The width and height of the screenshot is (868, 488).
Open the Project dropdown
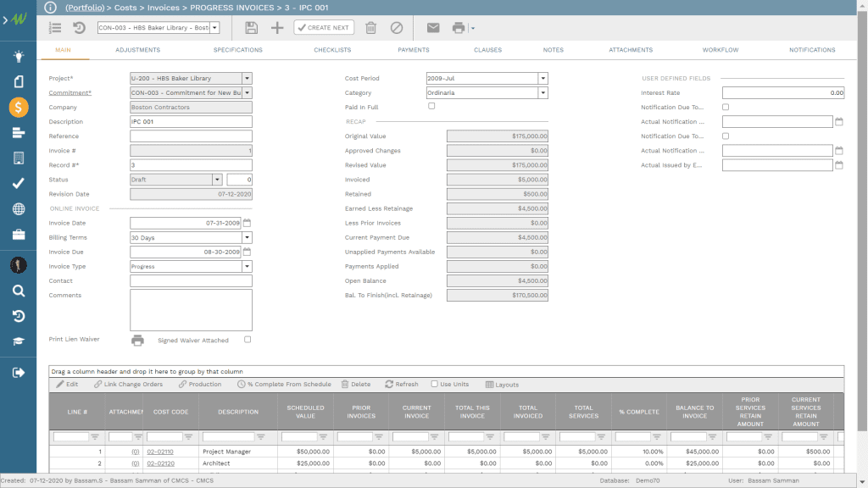(247, 78)
